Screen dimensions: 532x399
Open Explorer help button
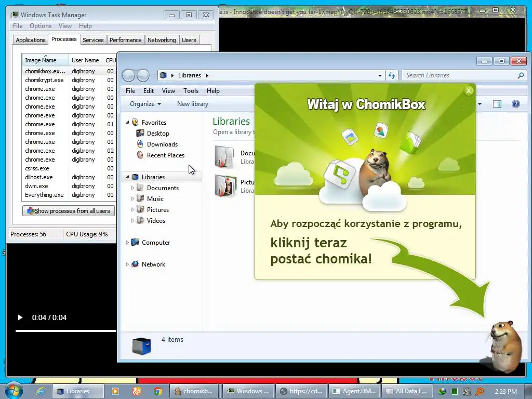516,104
